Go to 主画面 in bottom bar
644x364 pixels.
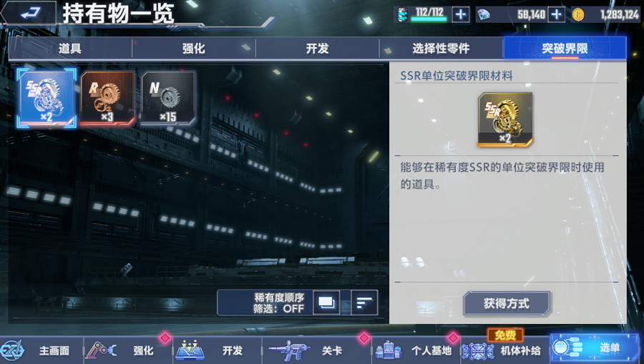pos(41,350)
